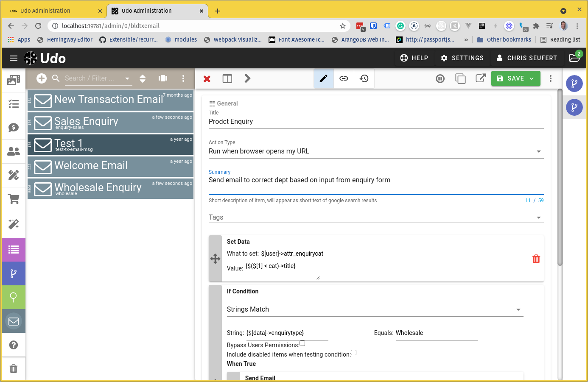The height and width of the screenshot is (382, 588).
Task: Select the Sales Enquiry email item
Action: (110, 123)
